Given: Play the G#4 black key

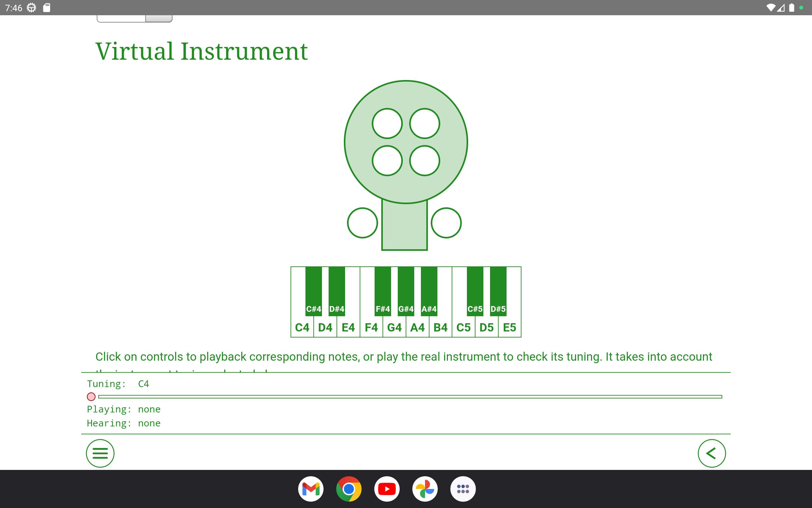Looking at the screenshot, I should point(406,291).
